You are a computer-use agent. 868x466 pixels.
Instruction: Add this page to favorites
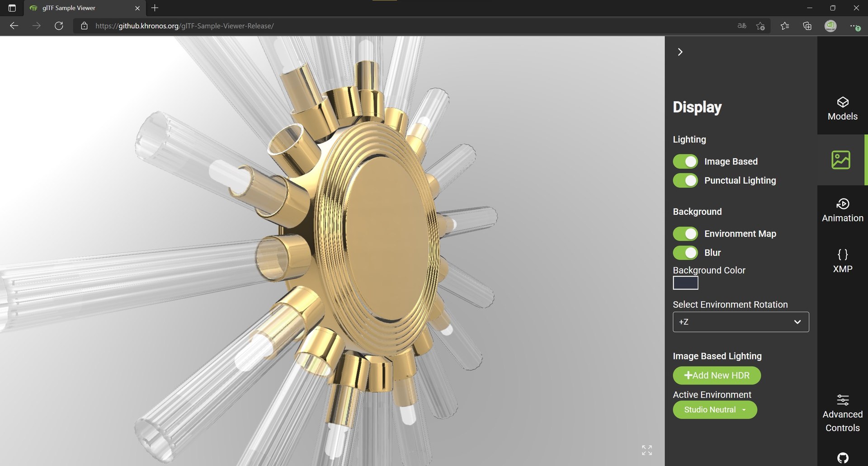pyautogui.click(x=760, y=26)
